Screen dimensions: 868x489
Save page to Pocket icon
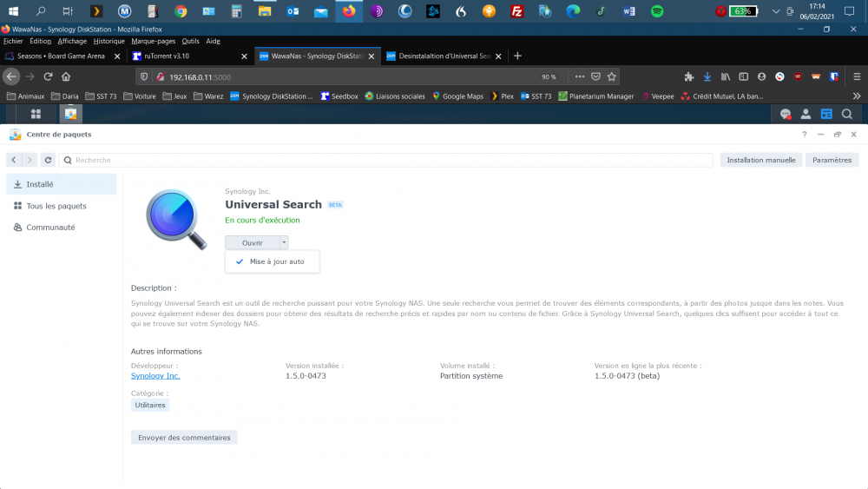(595, 77)
